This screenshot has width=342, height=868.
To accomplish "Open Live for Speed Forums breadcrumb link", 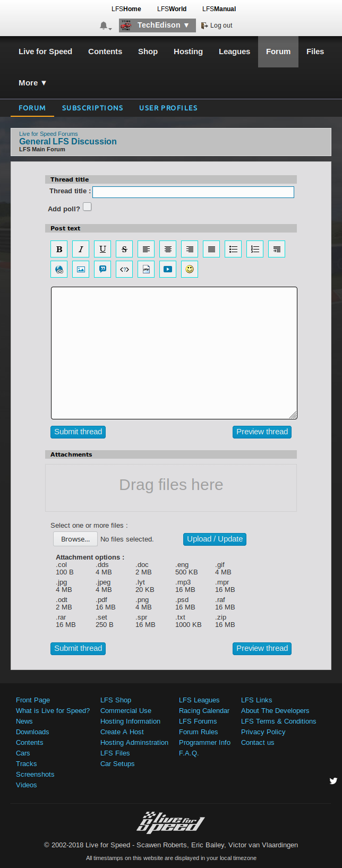I will coord(48,134).
